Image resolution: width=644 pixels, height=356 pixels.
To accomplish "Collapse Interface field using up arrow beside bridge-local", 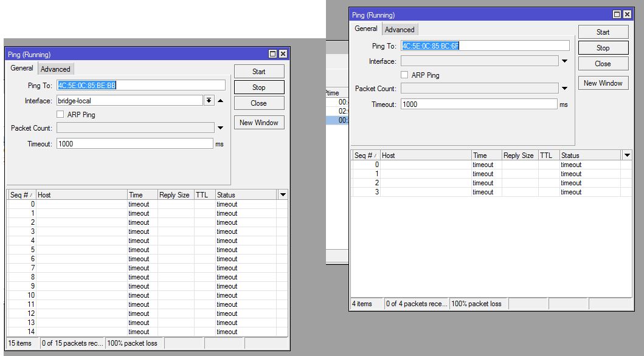I will 221,101.
